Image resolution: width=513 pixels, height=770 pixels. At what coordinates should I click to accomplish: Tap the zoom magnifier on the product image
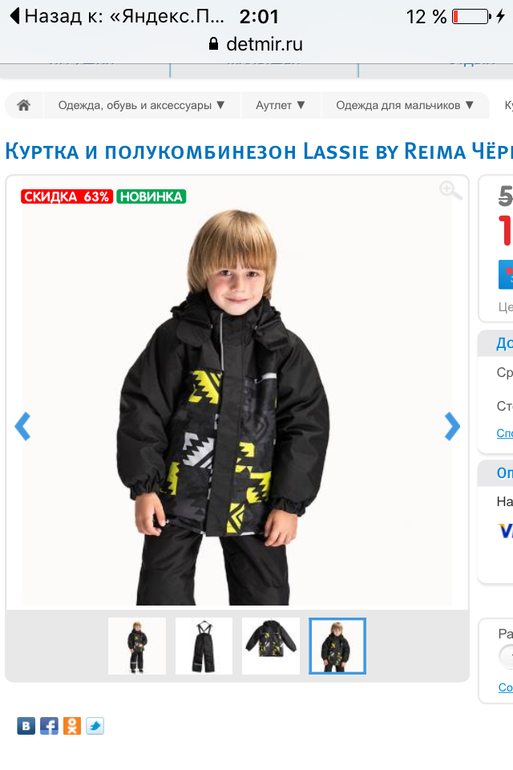[x=451, y=191]
